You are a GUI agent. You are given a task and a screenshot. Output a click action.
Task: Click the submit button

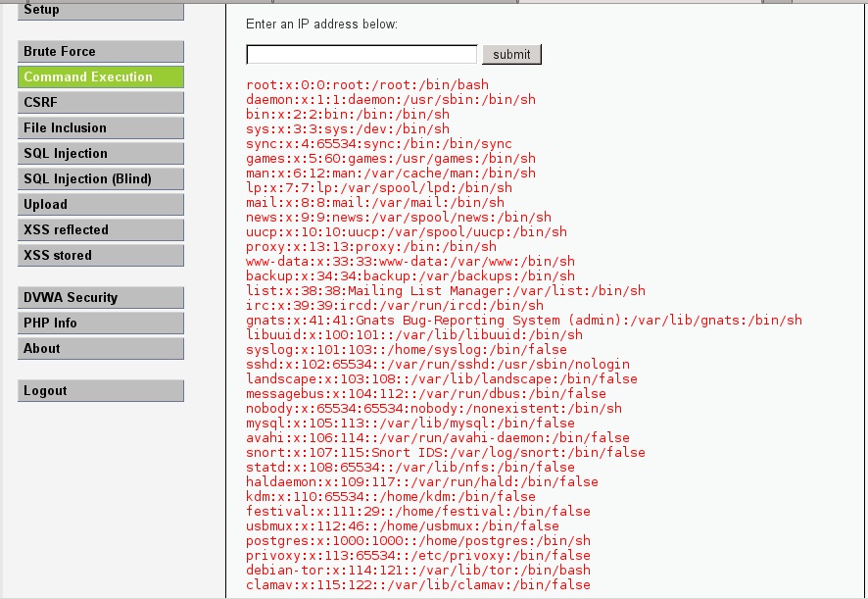click(511, 54)
